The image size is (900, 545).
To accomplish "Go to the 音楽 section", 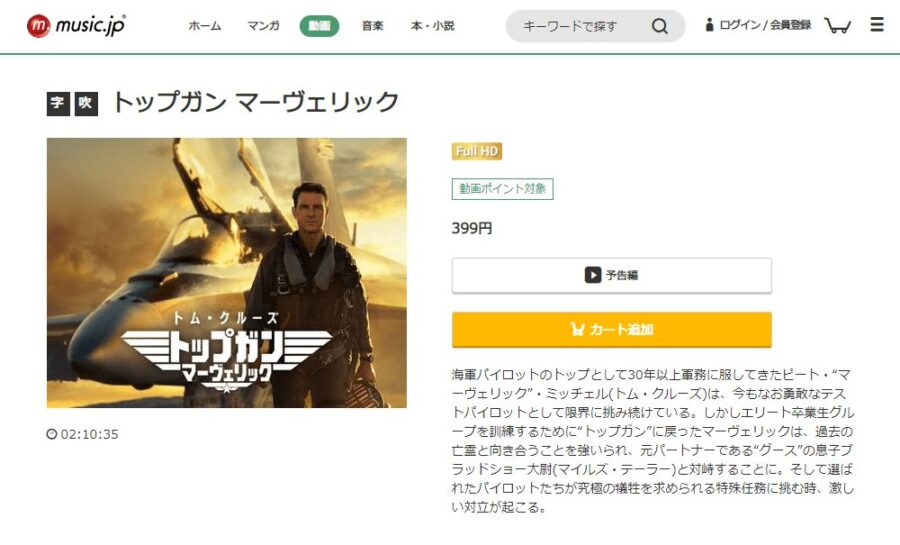I will tap(373, 26).
